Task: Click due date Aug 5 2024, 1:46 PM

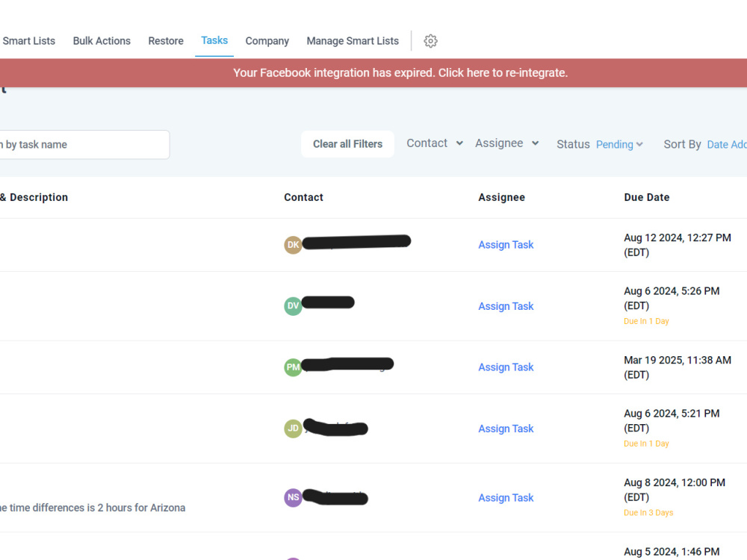Action: point(672,552)
